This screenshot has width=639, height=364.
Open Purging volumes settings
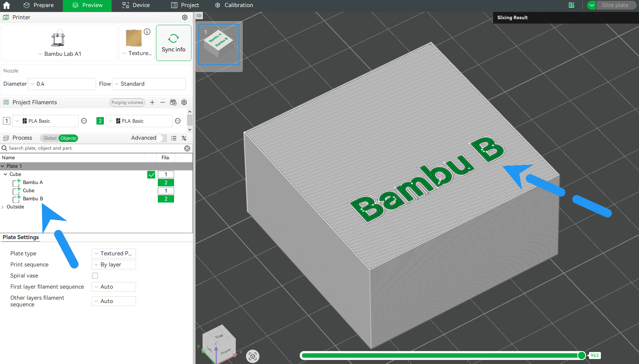coord(128,102)
